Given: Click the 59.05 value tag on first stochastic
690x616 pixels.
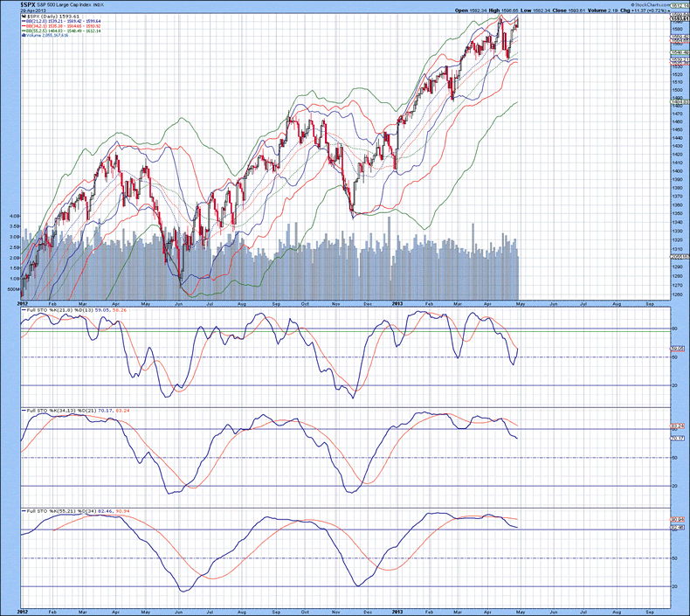Looking at the screenshot, I should tap(676, 350).
